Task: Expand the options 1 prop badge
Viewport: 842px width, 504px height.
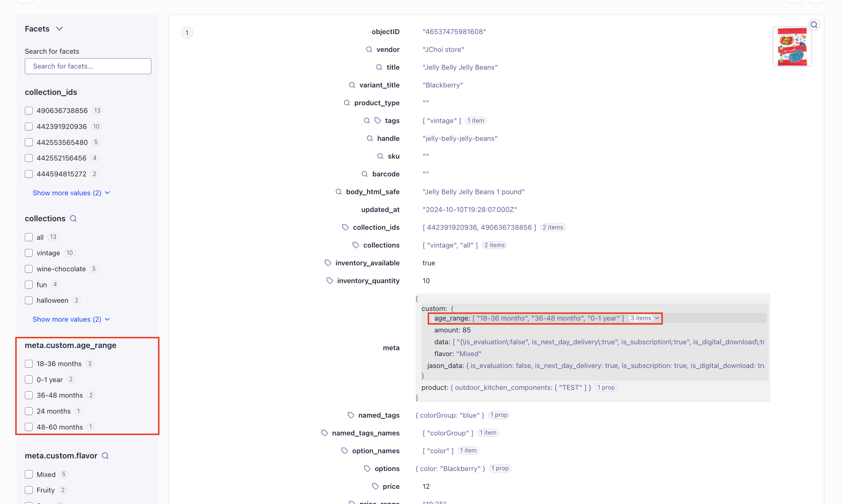Action: [500, 468]
